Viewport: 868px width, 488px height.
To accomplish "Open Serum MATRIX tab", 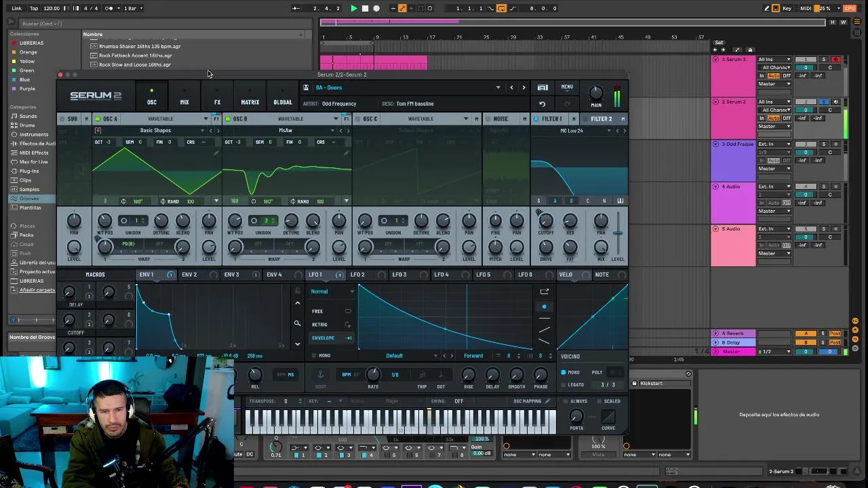I will click(250, 98).
